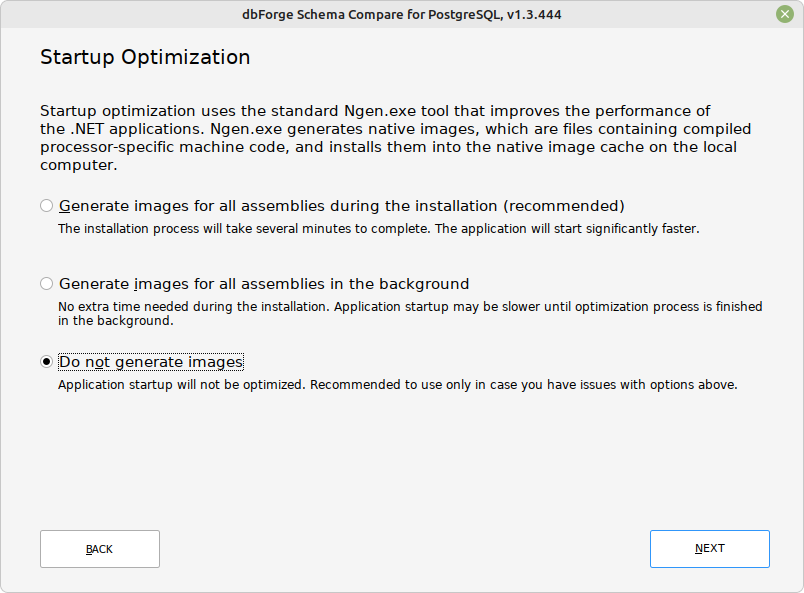
Task: Click 'Generate images... during the installation (recommended)' label
Action: click(x=341, y=206)
